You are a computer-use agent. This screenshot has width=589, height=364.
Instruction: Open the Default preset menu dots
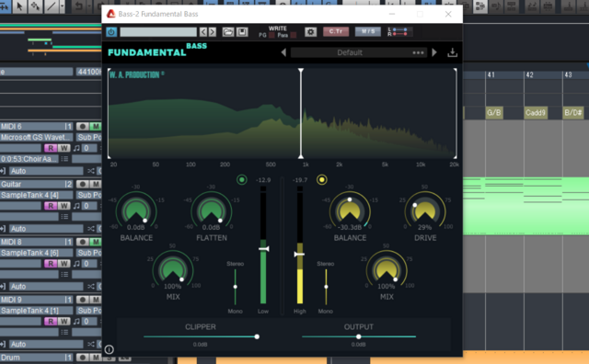point(418,52)
